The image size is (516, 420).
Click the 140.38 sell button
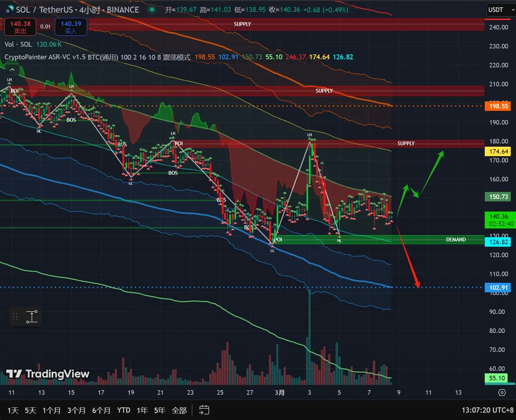pos(20,27)
